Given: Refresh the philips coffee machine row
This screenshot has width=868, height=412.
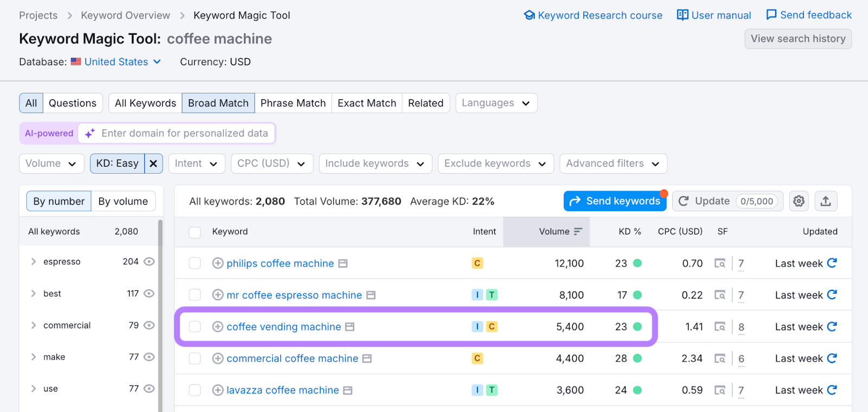Looking at the screenshot, I should tap(832, 263).
